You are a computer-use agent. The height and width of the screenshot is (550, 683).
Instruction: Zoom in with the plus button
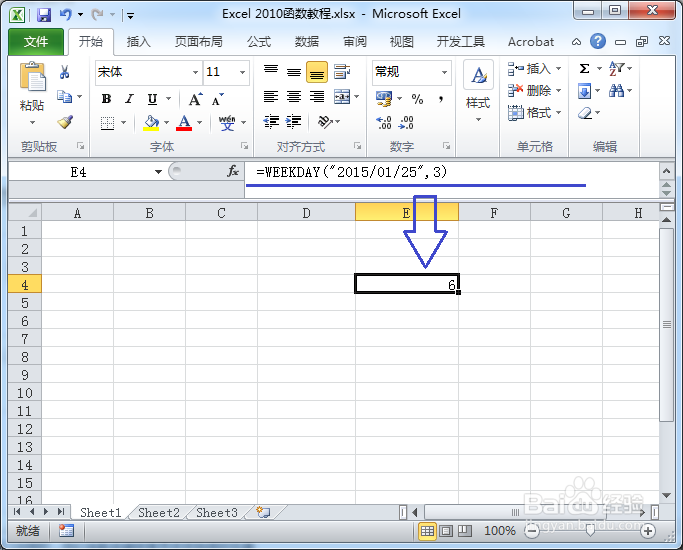click(x=648, y=530)
